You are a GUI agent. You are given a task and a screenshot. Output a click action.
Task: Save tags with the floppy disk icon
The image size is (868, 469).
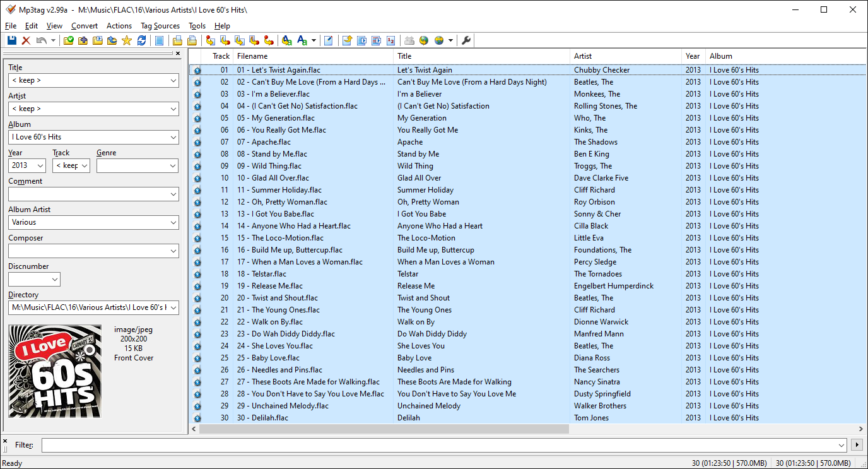pyautogui.click(x=12, y=40)
